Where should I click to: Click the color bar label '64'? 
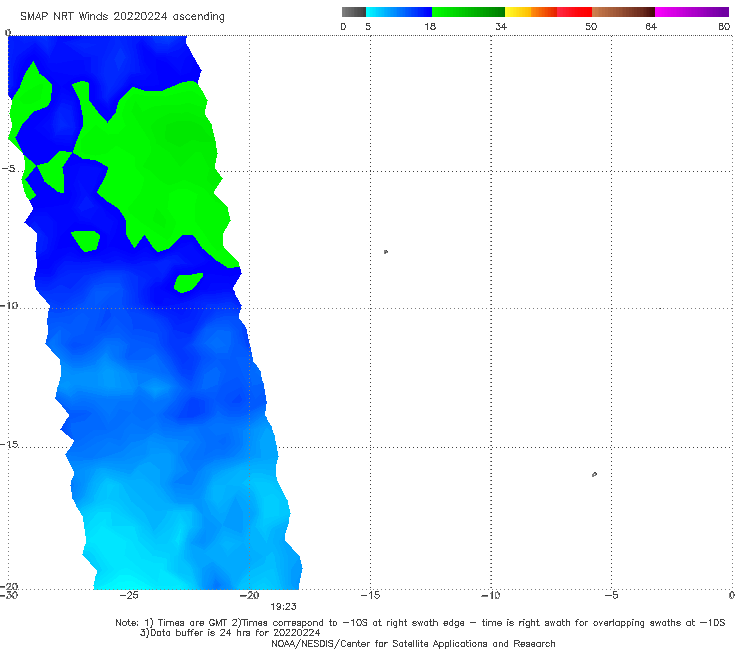tap(651, 26)
